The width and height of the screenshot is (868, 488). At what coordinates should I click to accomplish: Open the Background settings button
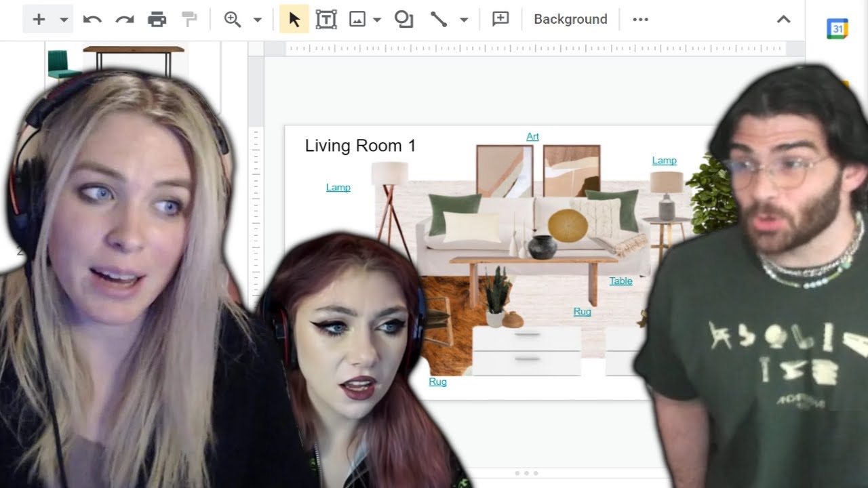(x=570, y=20)
